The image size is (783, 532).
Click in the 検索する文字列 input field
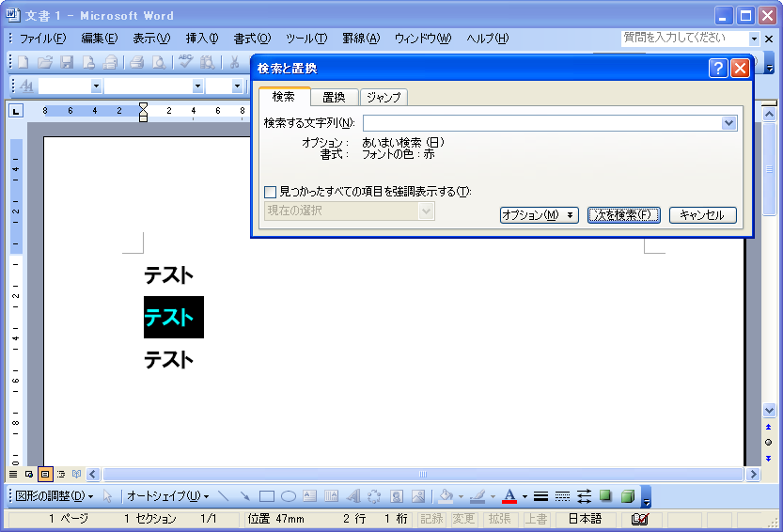[x=540, y=123]
